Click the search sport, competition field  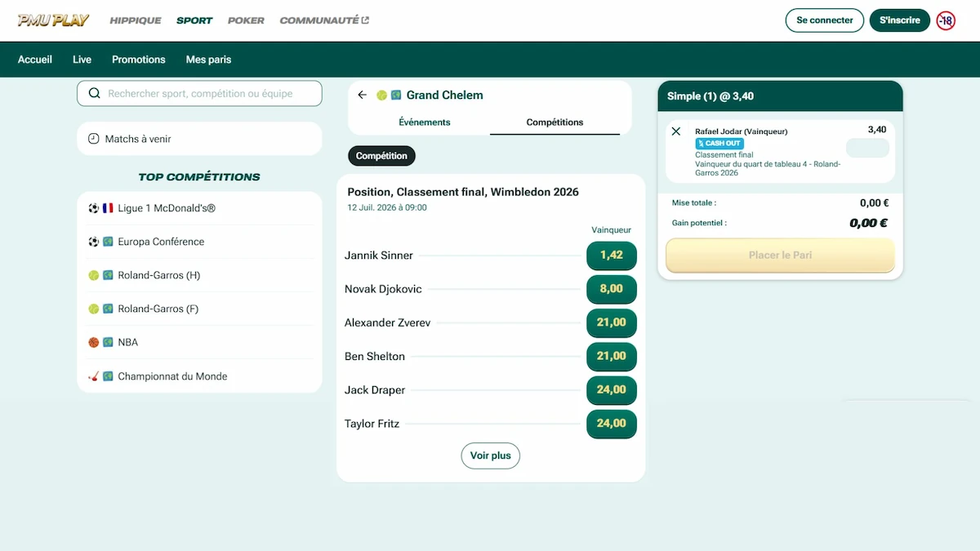(x=199, y=94)
